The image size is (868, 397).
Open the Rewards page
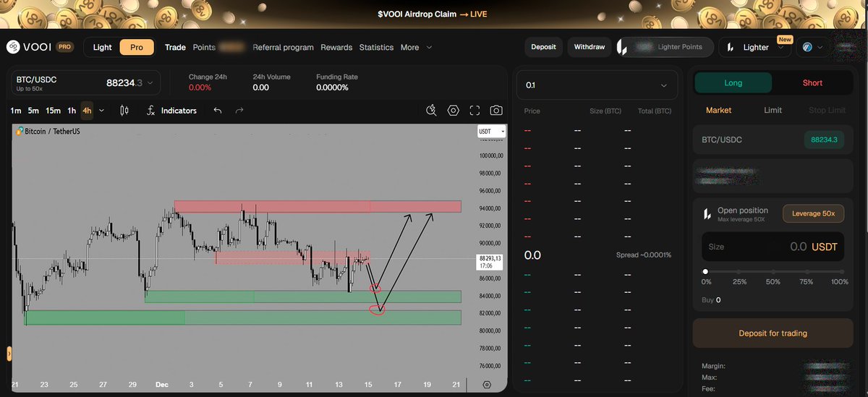(336, 47)
